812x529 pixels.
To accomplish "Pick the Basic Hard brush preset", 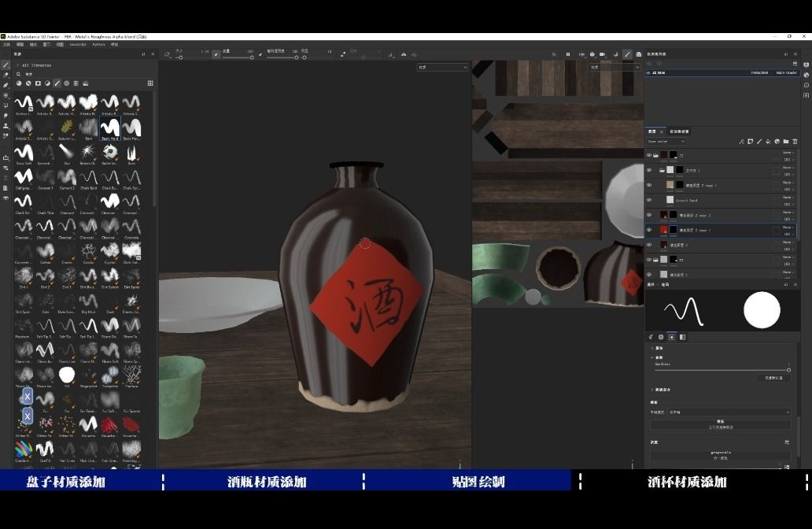I will pyautogui.click(x=110, y=127).
